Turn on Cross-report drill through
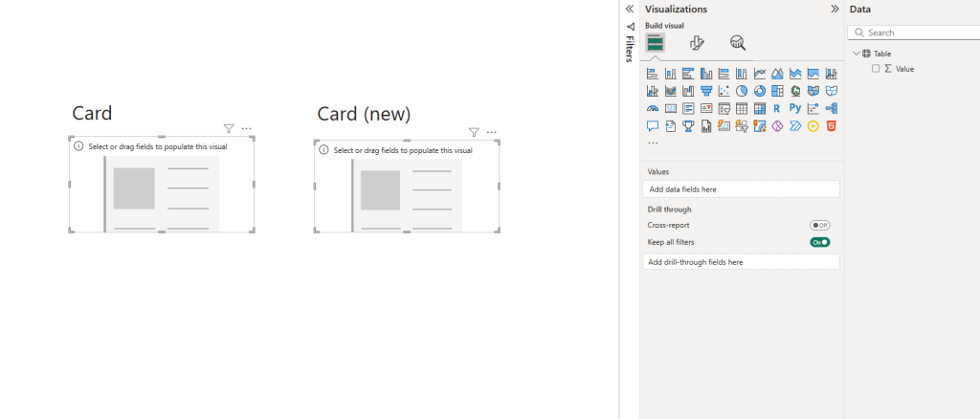The height and width of the screenshot is (419, 980). [820, 225]
